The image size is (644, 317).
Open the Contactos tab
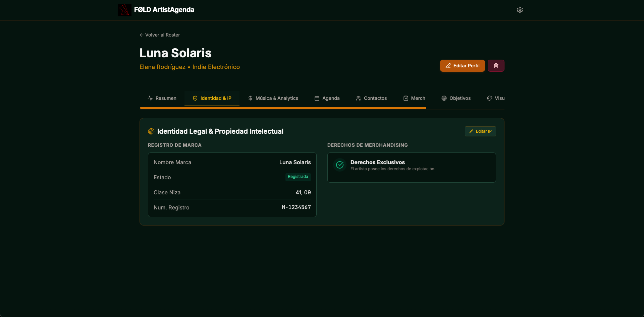[371, 98]
